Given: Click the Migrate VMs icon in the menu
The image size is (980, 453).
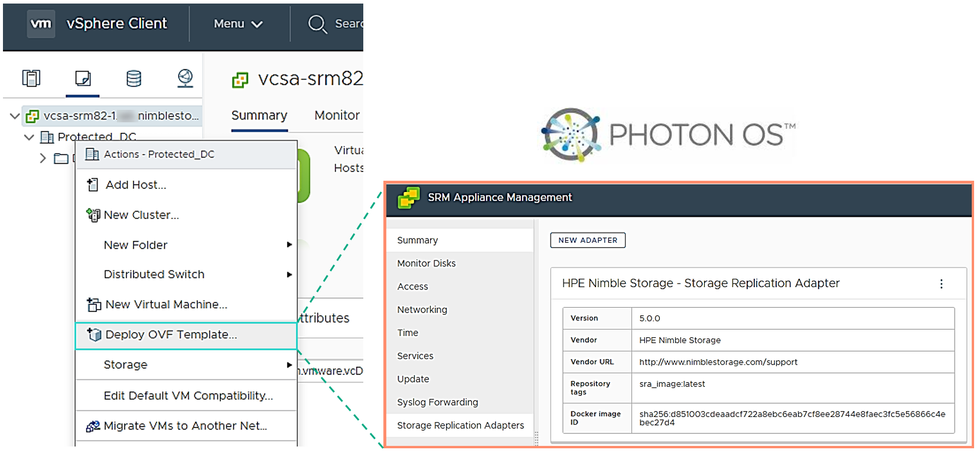Looking at the screenshot, I should pos(93,426).
